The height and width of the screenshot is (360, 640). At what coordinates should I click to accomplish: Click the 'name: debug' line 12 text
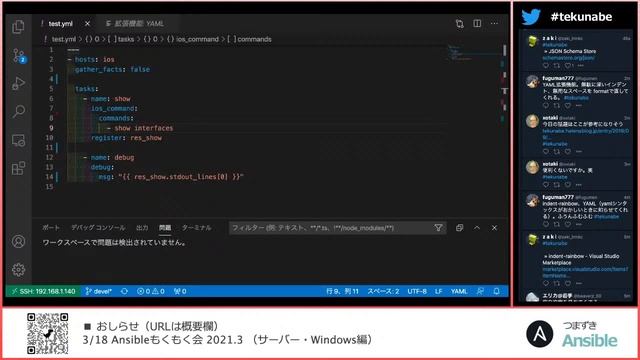pyautogui.click(x=112, y=157)
